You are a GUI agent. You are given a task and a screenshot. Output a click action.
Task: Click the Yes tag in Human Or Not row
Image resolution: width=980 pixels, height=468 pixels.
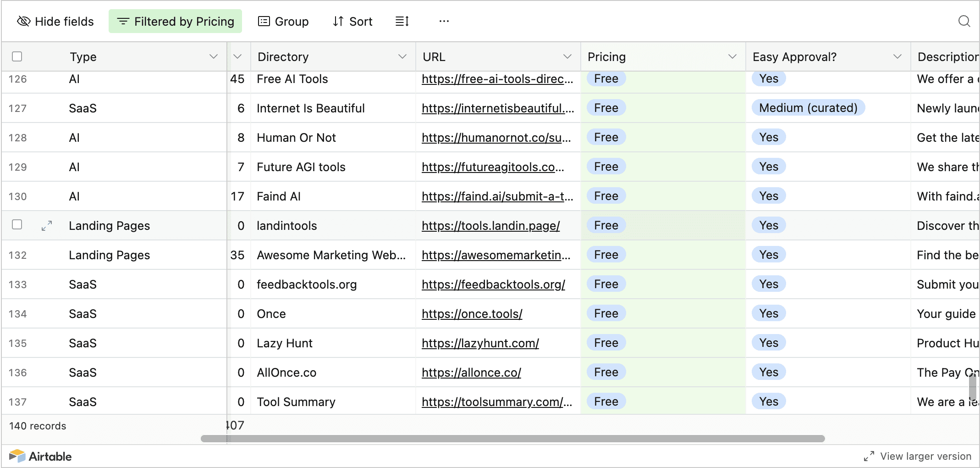point(769,137)
